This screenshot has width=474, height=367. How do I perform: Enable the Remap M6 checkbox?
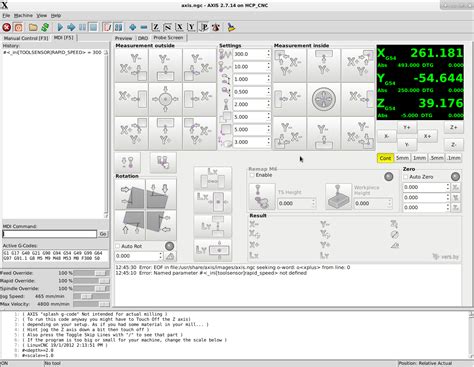[252, 175]
